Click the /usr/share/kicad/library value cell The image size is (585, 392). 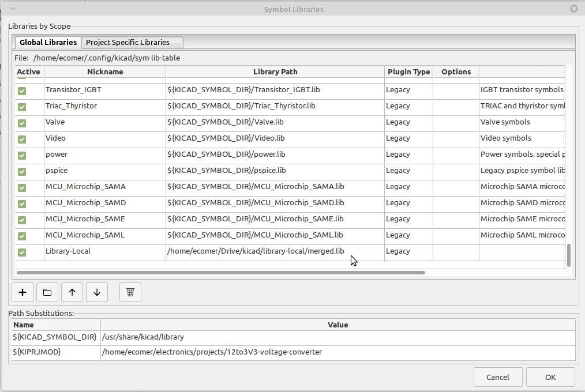point(338,338)
